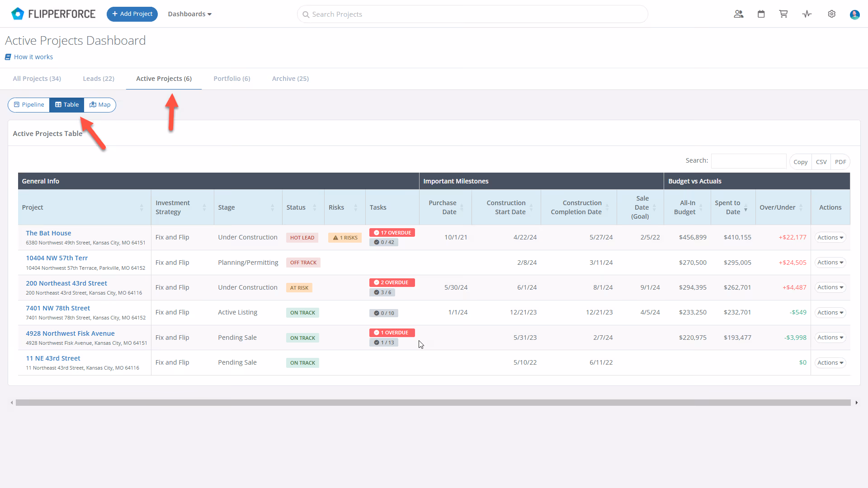Export table with CSV button
868x488 pixels.
point(821,162)
